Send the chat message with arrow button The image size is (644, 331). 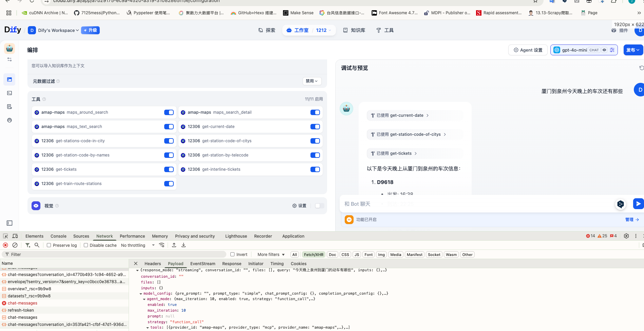638,204
